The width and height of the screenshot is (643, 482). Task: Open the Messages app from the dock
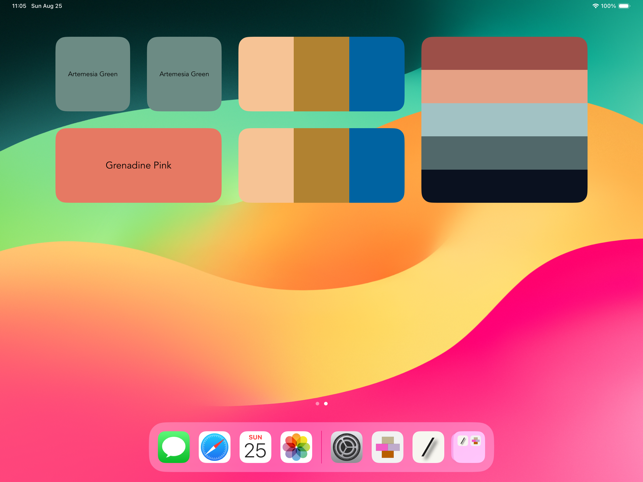[x=173, y=447]
